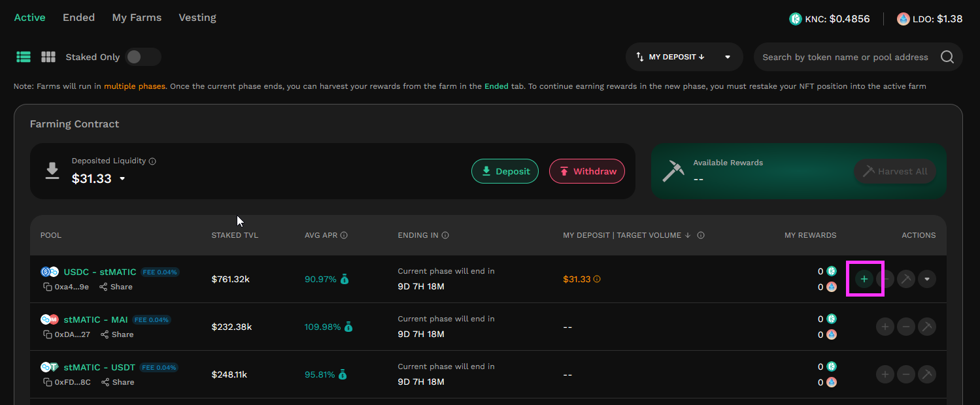Share the USDC - stMATIC farm
Image resolution: width=980 pixels, height=405 pixels.
[x=116, y=287]
